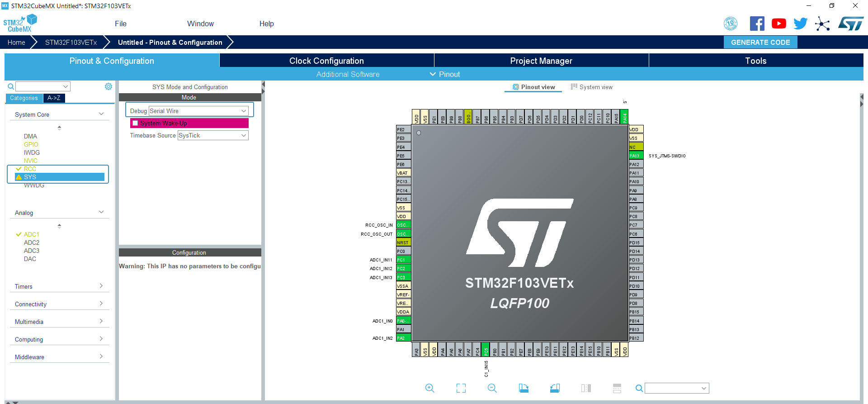Viewport: 868px width, 404px height.
Task: Open the Clock Configuration tab
Action: click(326, 61)
